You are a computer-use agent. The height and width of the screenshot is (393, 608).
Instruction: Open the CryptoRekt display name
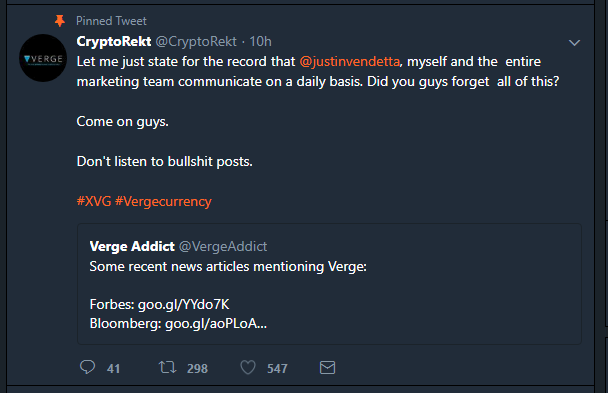click(x=114, y=41)
